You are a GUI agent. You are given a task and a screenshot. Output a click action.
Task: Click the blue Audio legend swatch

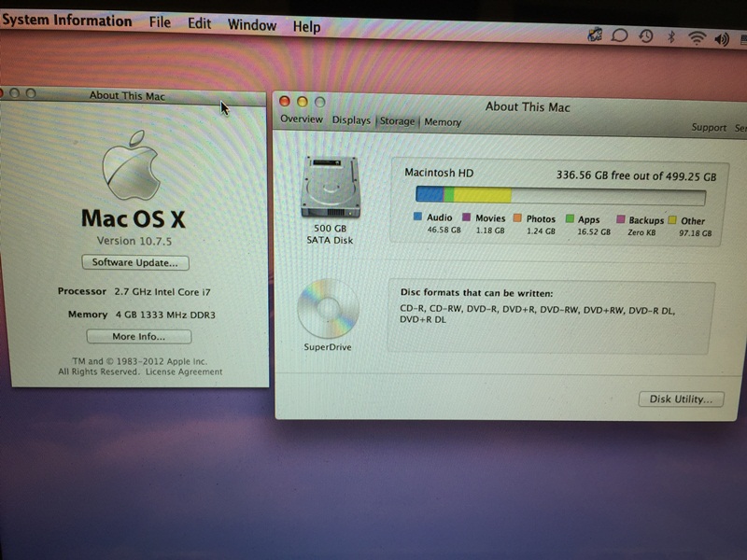click(x=417, y=217)
